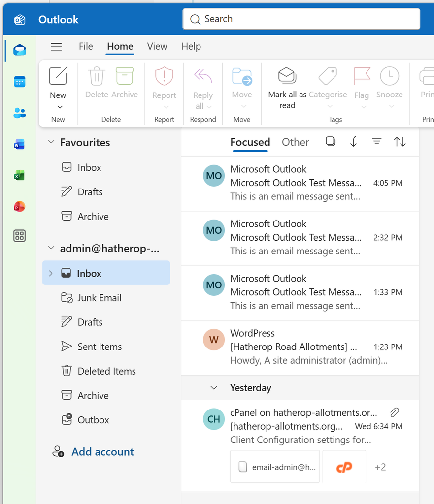Open the View ribbon tab
Viewport: 434px width, 504px height.
click(157, 46)
